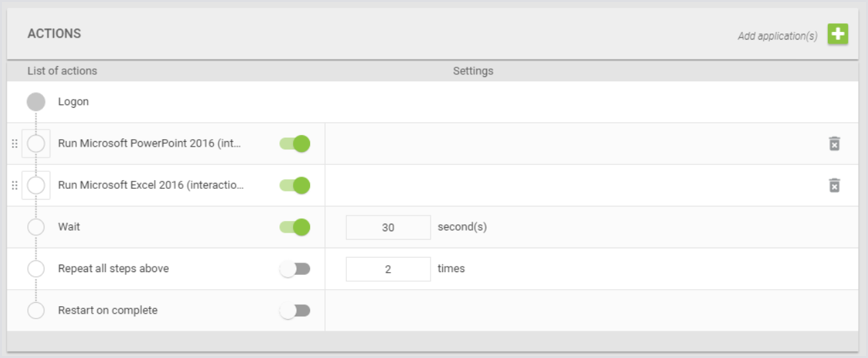The width and height of the screenshot is (868, 358).
Task: Click the Excel action step circle
Action: tap(36, 185)
